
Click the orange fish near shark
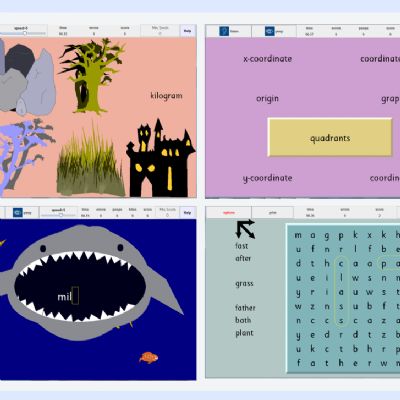tap(149, 358)
